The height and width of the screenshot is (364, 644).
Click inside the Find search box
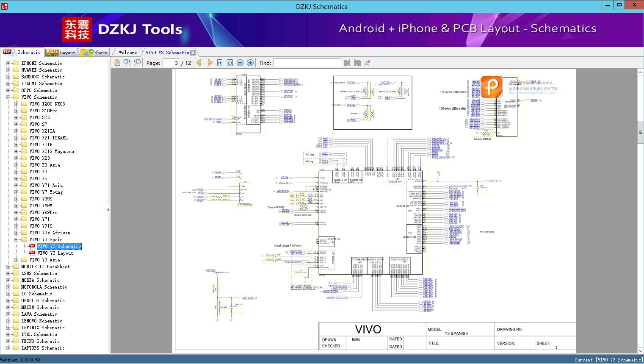point(307,63)
